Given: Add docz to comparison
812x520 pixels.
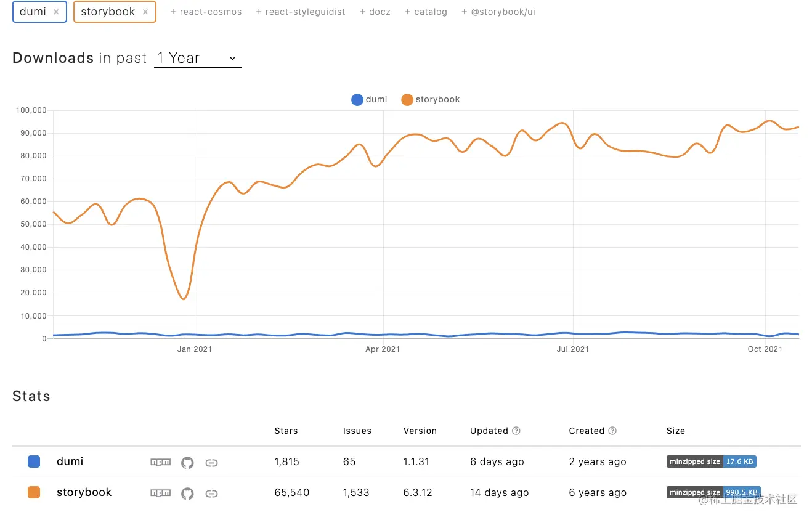Looking at the screenshot, I should 375,12.
